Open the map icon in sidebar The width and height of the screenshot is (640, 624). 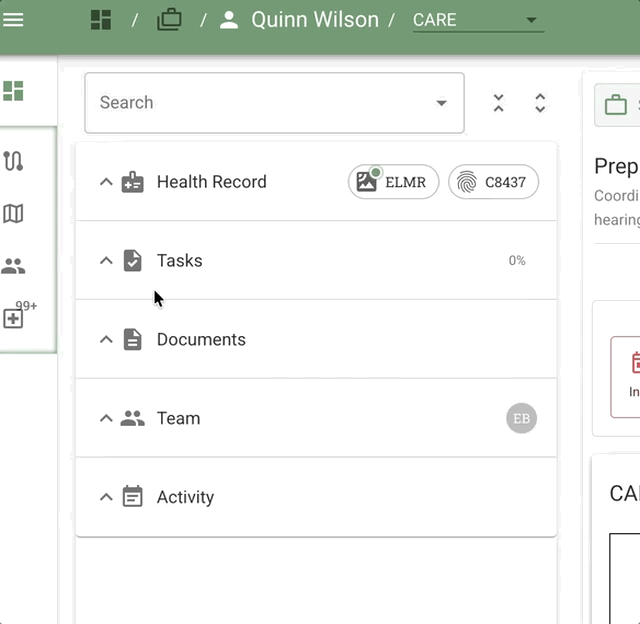pyautogui.click(x=13, y=213)
